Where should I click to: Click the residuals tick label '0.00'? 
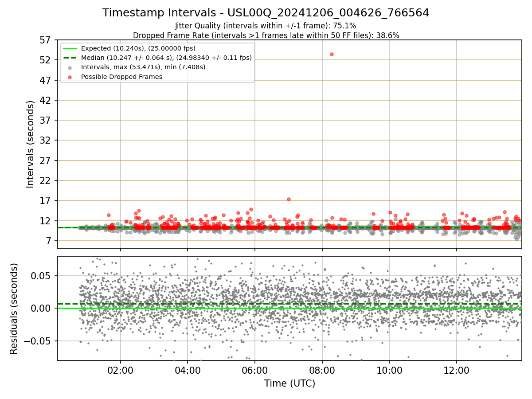42,308
